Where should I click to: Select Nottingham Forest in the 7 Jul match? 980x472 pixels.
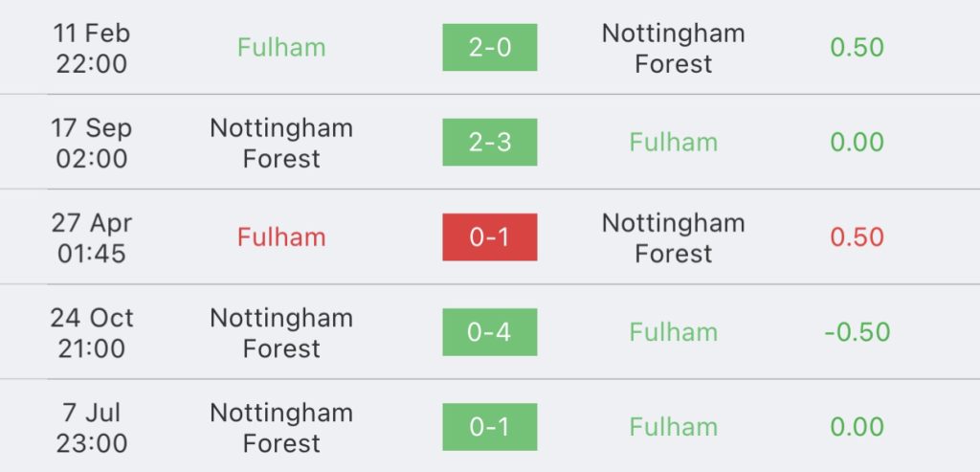click(x=281, y=428)
